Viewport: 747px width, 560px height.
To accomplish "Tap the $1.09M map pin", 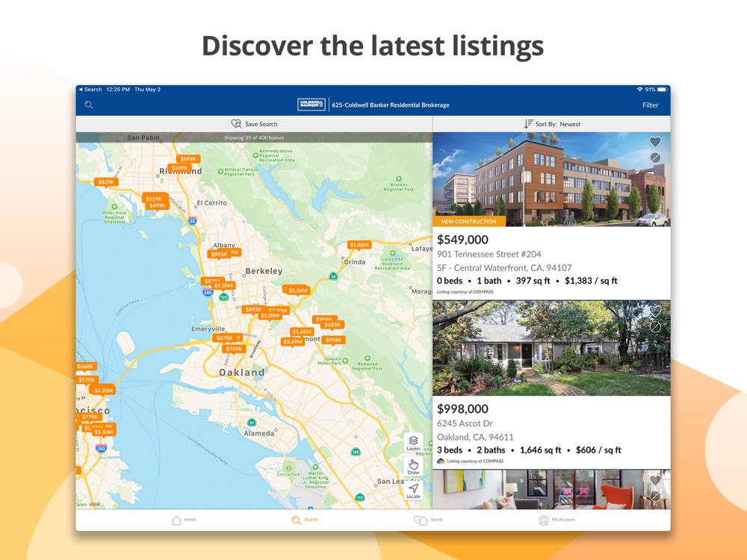I will pyautogui.click(x=270, y=316).
